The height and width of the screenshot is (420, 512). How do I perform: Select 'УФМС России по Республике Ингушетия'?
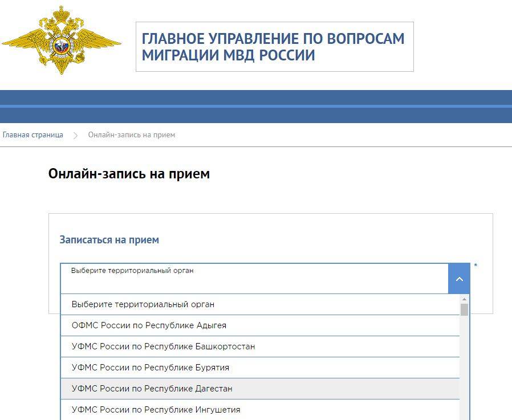(260, 410)
